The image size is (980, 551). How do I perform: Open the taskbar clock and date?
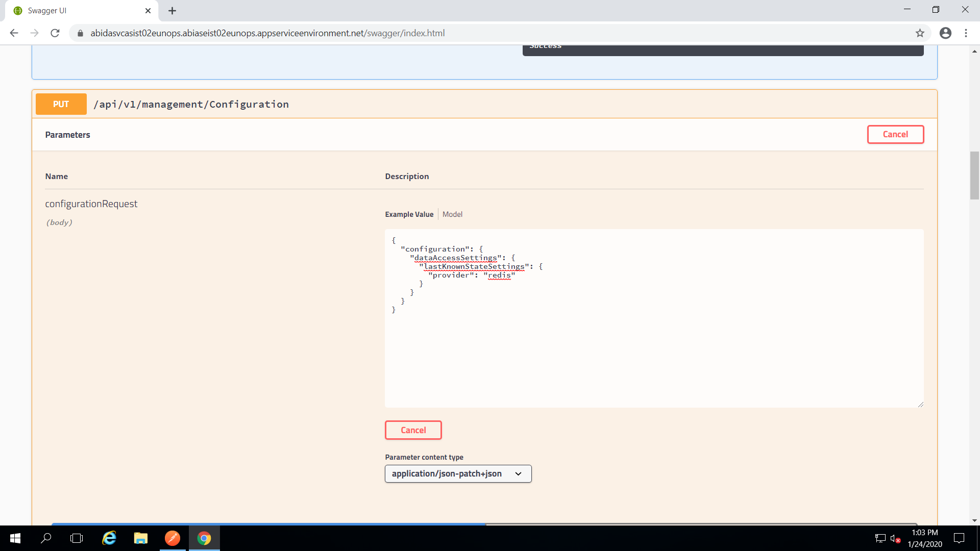[924, 538]
